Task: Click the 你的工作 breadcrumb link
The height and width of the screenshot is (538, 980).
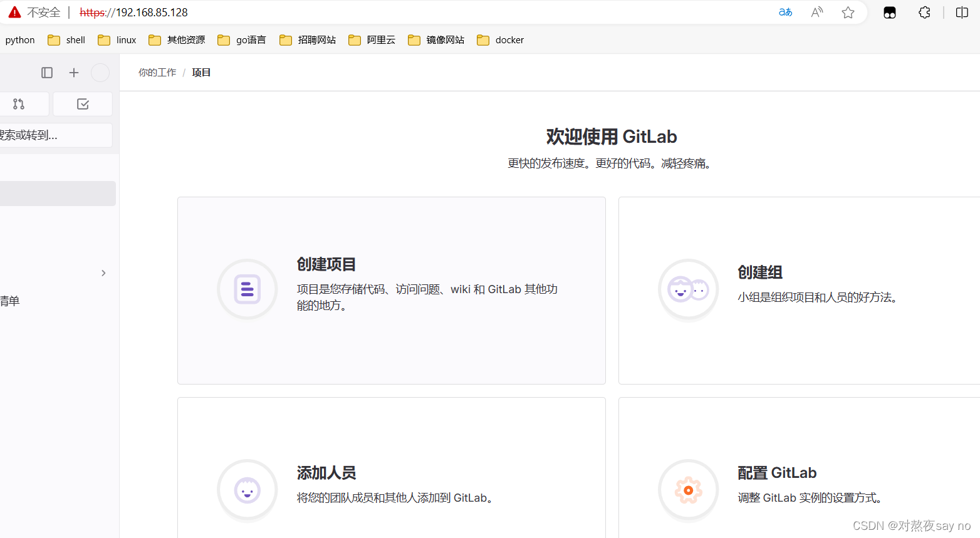Action: 157,73
